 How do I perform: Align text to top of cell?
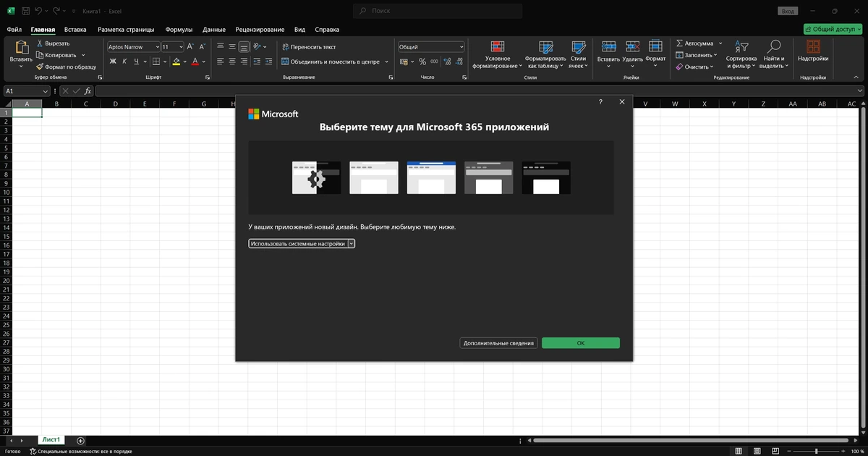pyautogui.click(x=221, y=46)
